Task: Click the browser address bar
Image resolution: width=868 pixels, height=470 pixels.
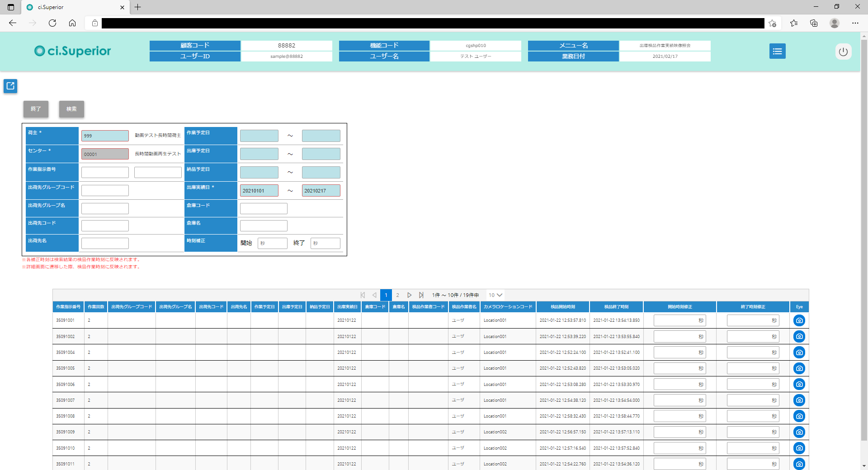Action: pyautogui.click(x=433, y=23)
